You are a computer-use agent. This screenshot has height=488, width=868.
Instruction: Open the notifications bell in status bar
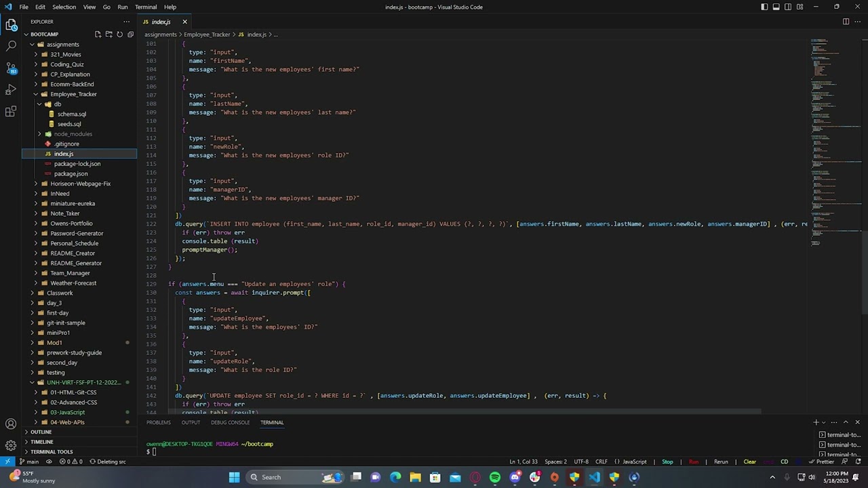[x=858, y=462]
